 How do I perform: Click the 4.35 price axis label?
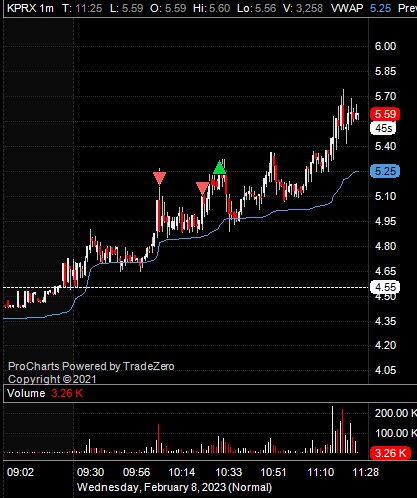pyautogui.click(x=385, y=321)
